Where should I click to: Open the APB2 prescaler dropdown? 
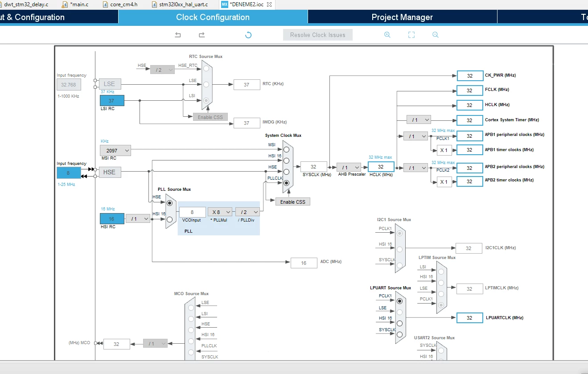415,168
